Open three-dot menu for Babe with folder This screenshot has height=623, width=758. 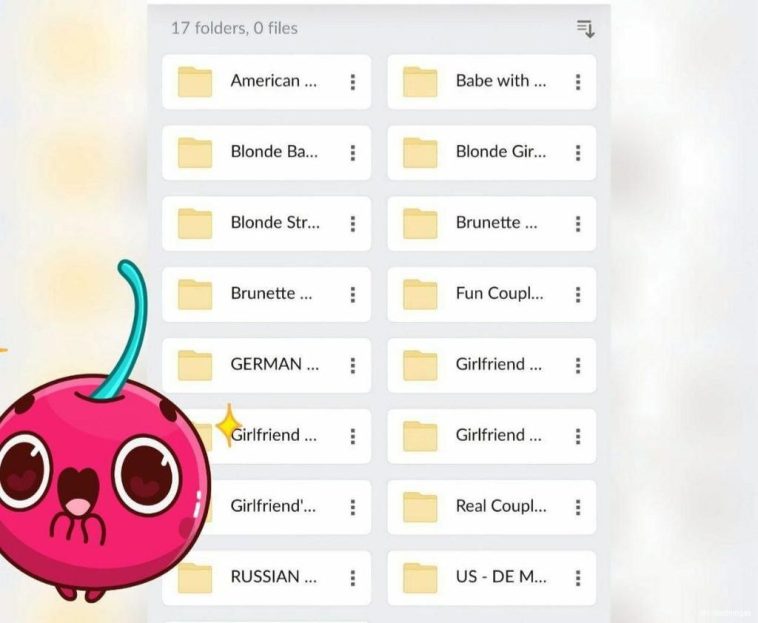coord(578,82)
